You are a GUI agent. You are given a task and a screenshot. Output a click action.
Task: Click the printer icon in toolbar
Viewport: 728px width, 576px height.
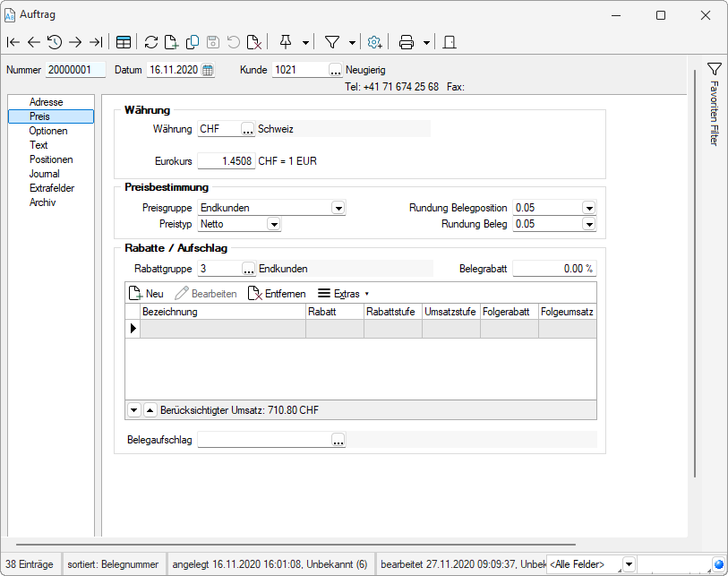click(x=407, y=42)
